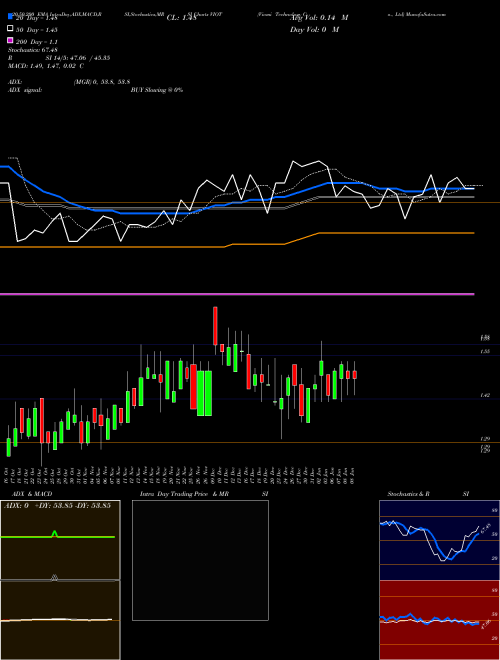This screenshot has height=660, width=500.
Task: Click the 'Day Vol: 0 M' text
Action: click(x=314, y=29)
